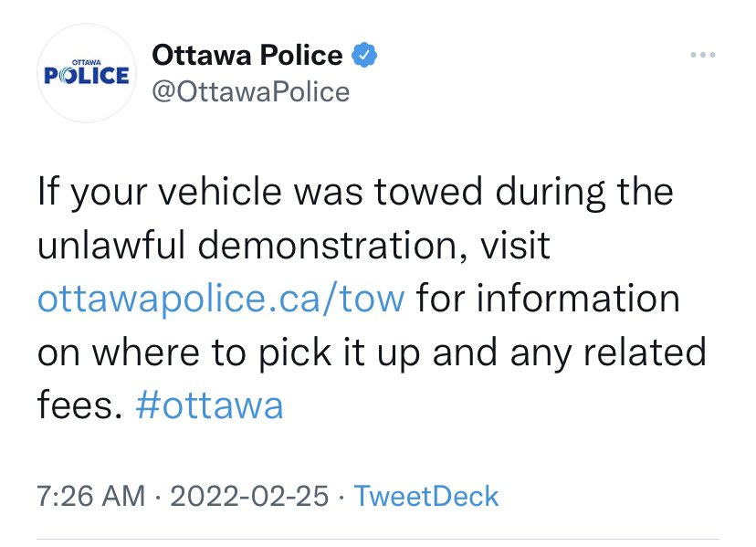Select the #ottawa hashtag
Viewport: 756px width, 547px height.
point(209,405)
